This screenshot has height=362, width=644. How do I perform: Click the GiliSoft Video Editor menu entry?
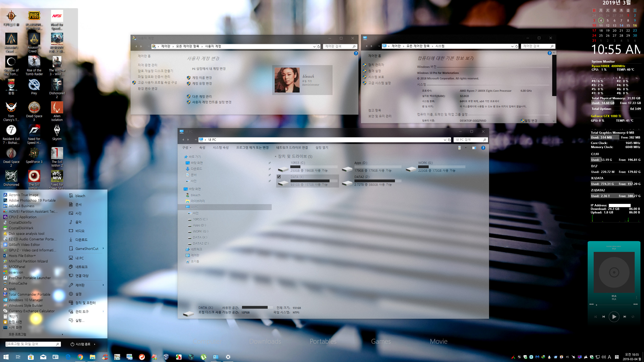coord(24,244)
